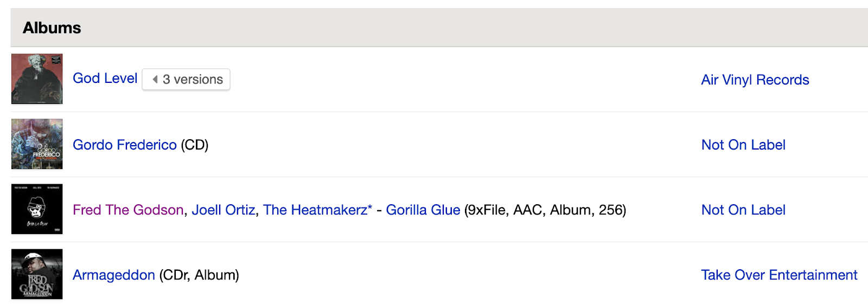Open the God Level album cover thumbnail
868x305 pixels.
[37, 79]
